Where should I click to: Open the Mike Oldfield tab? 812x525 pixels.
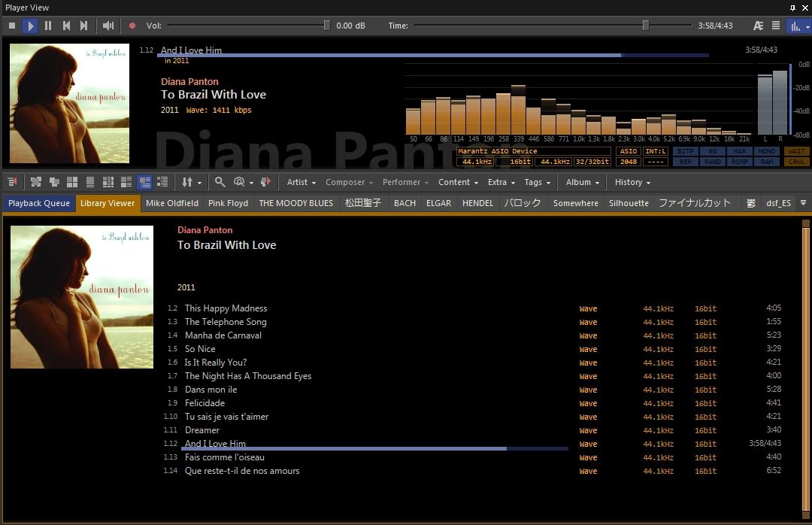(x=172, y=203)
